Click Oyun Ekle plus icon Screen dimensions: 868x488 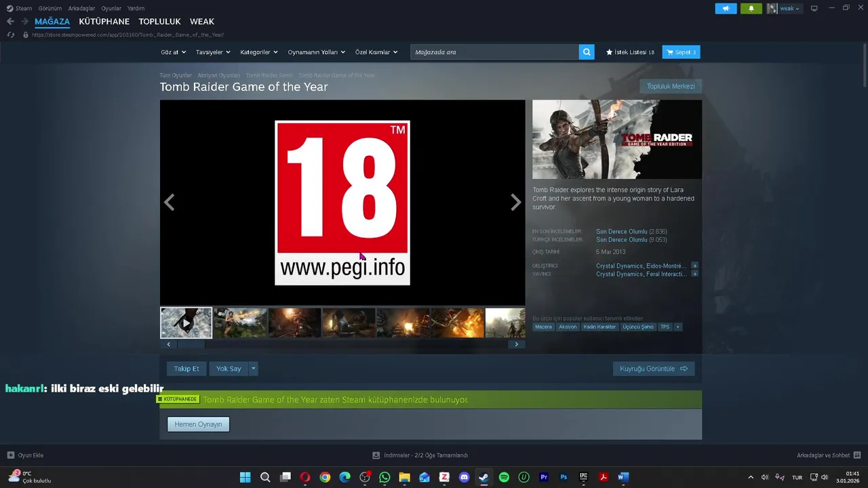tap(10, 455)
